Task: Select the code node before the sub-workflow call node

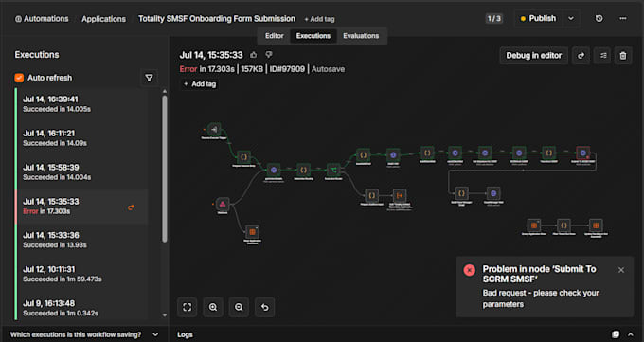Action: click(371, 196)
